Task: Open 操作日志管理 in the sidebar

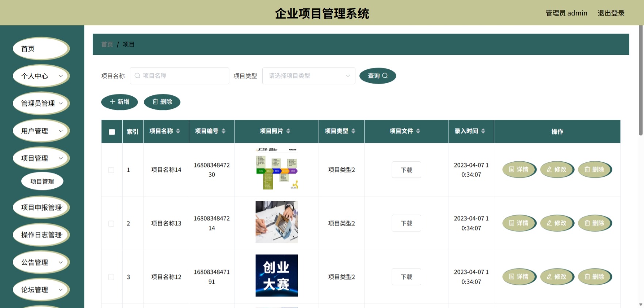Action: click(x=41, y=235)
